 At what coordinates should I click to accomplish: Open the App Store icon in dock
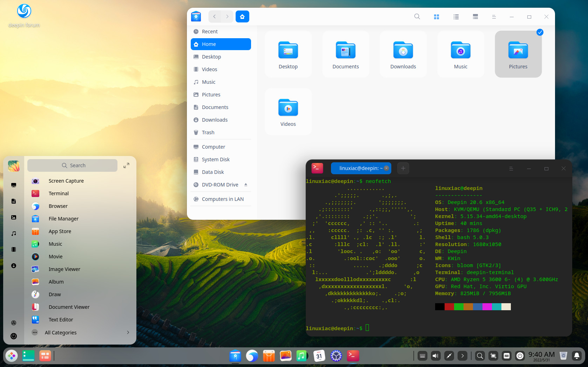click(269, 356)
